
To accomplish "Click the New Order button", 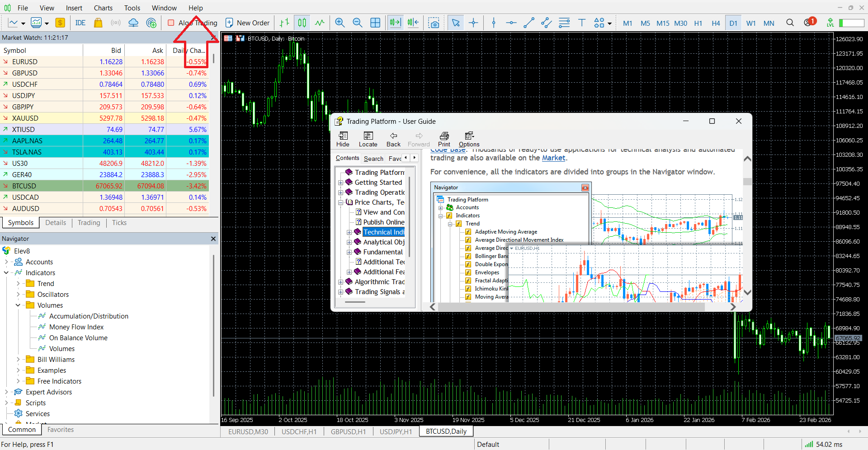I will (247, 23).
